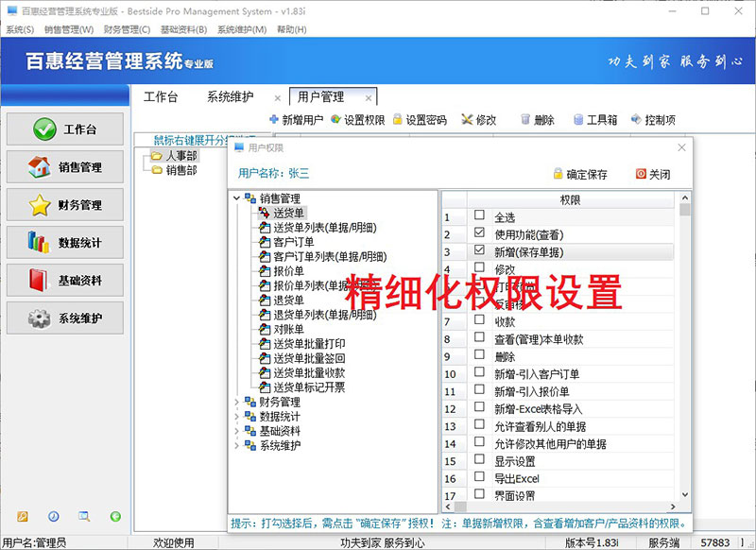The height and width of the screenshot is (550, 756).
Task: Uncheck 使用功能(查看) permission
Action: pyautogui.click(x=479, y=232)
